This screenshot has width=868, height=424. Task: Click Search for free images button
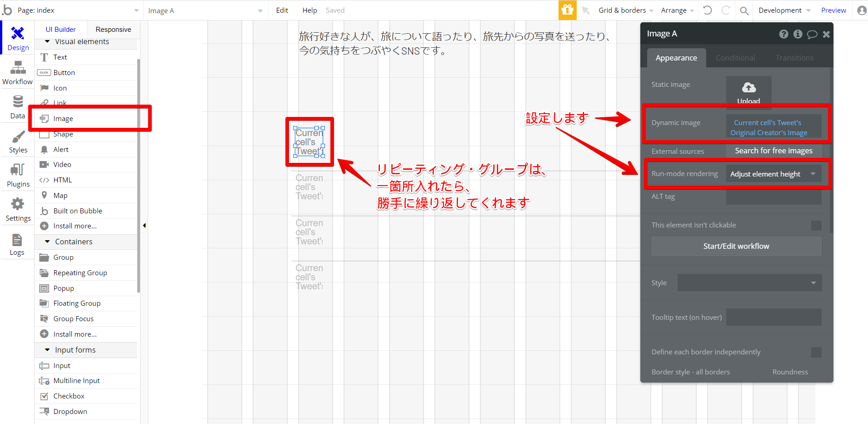773,151
